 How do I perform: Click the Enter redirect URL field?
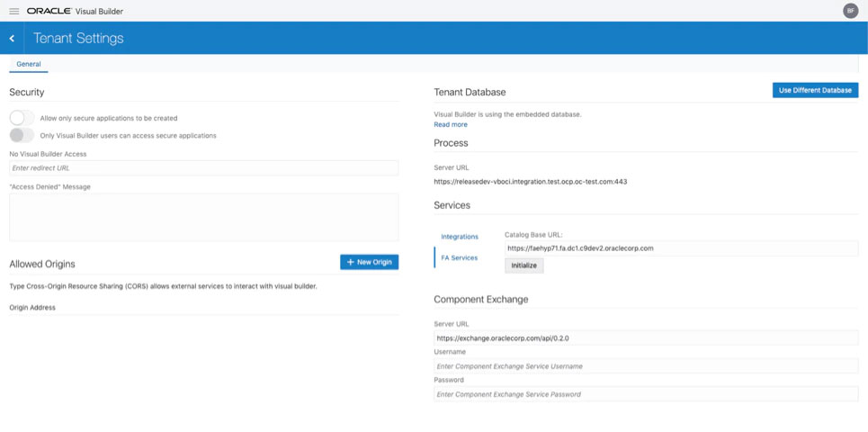203,167
